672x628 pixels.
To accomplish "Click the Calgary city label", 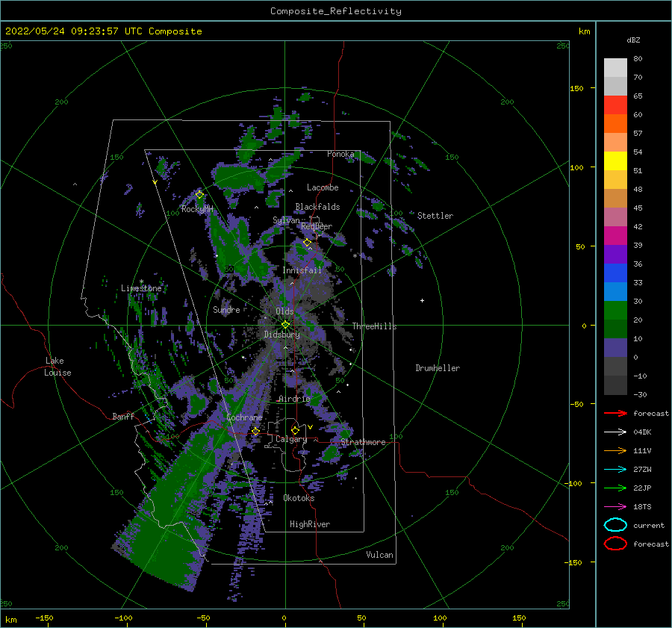I will [291, 439].
